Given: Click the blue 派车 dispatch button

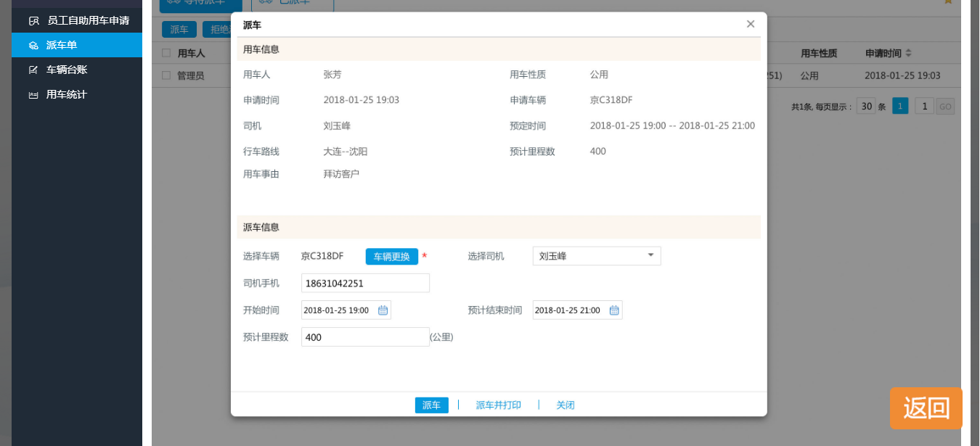Looking at the screenshot, I should tap(431, 405).
